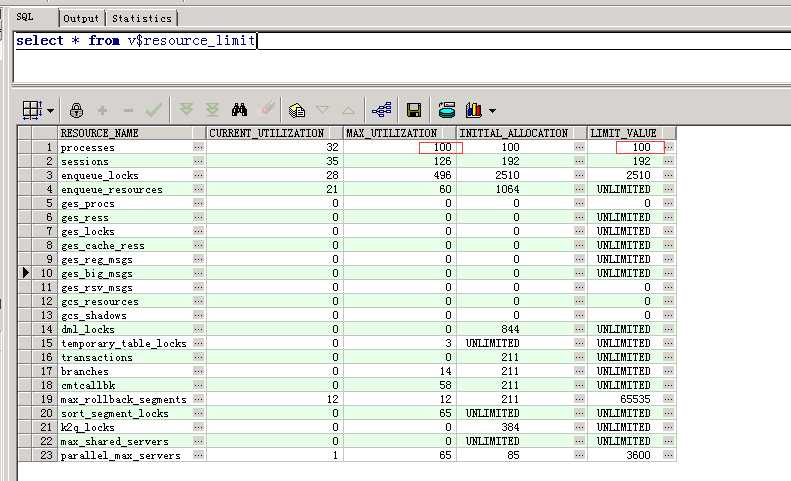Click the lock edit data icon
The width and height of the screenshot is (791, 481).
[76, 110]
